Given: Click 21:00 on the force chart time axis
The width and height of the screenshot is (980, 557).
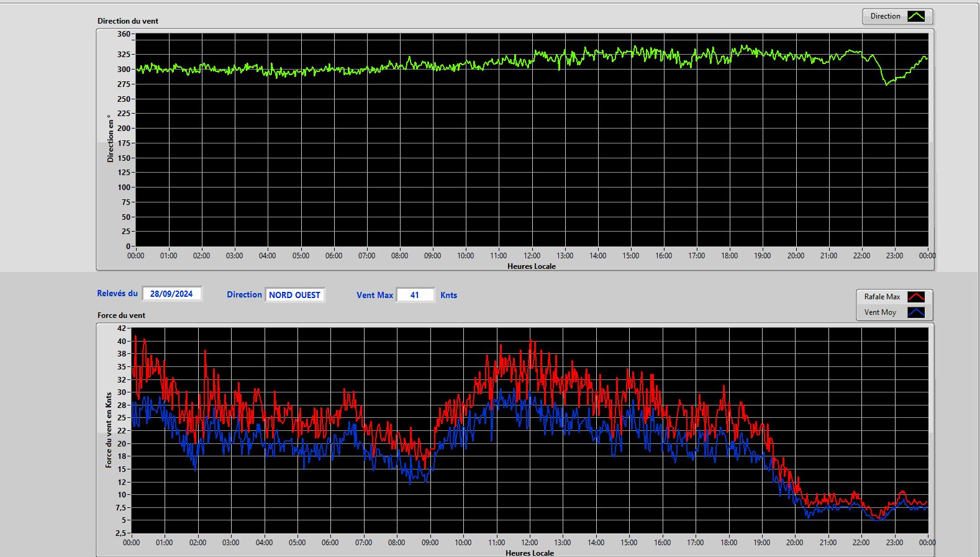Looking at the screenshot, I should [828, 542].
